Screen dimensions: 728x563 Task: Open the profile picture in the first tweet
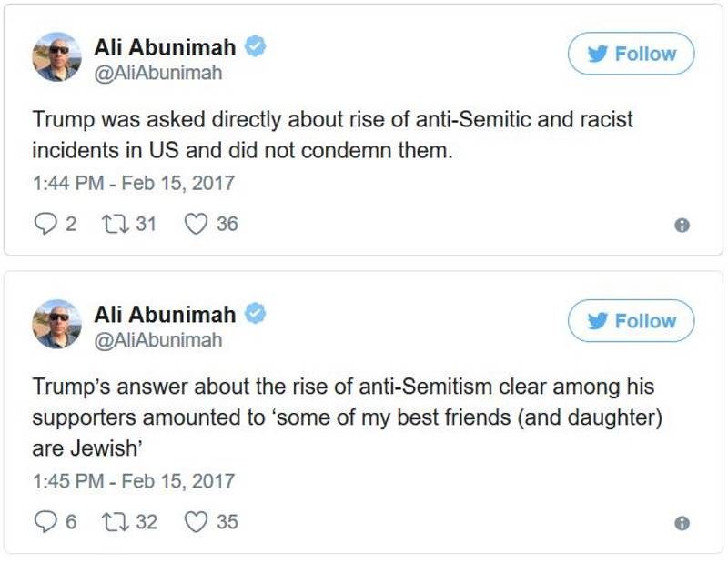click(56, 56)
